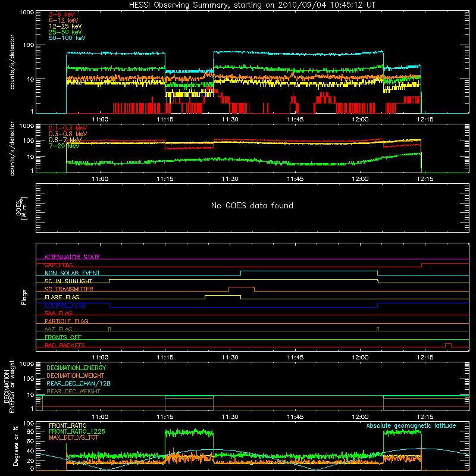
Task: Click the 0.8-7 MeV legend label
Action: pos(65,140)
